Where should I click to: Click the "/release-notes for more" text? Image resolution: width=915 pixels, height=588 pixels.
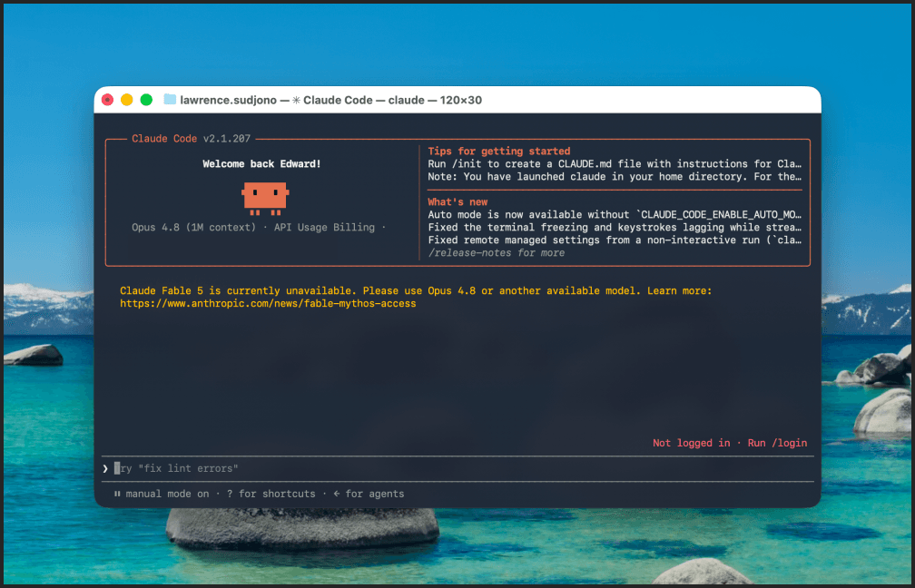tap(496, 252)
